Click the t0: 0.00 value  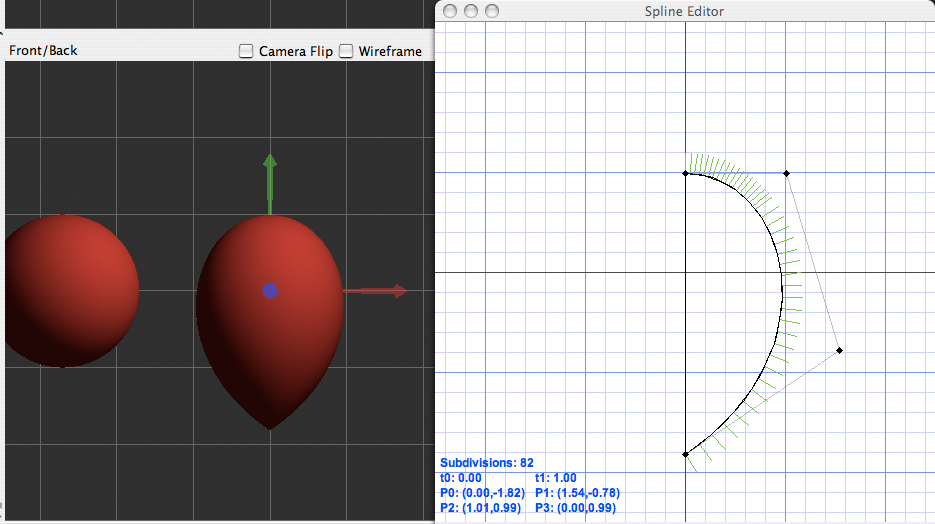(464, 478)
